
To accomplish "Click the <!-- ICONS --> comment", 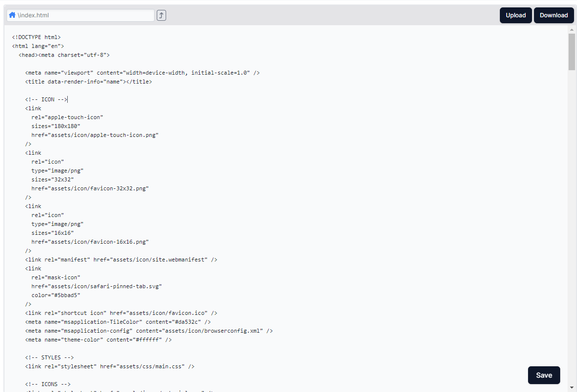I will pos(48,384).
